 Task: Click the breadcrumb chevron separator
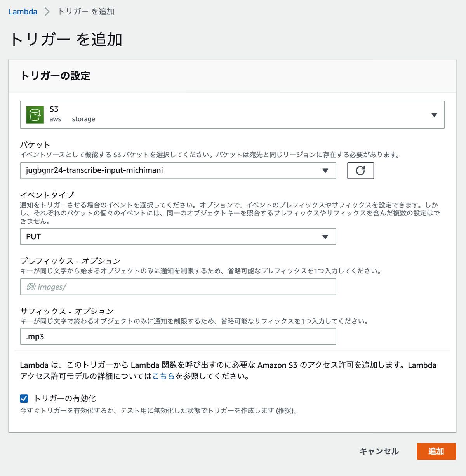pyautogui.click(x=47, y=12)
